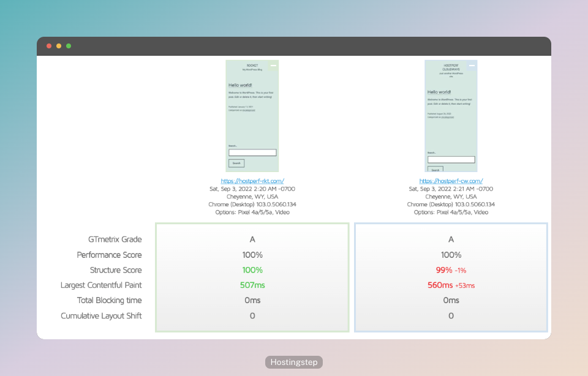Click the red "560ms" value

(440, 285)
